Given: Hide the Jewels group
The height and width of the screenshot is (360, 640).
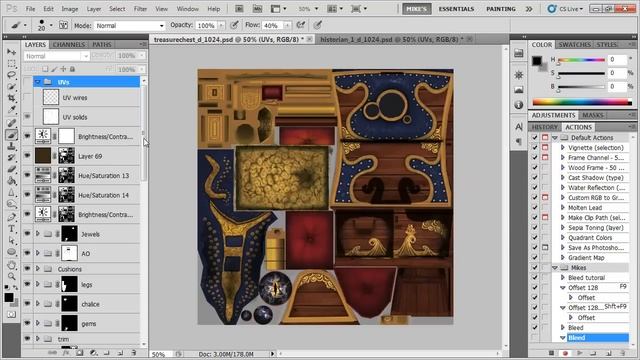Looking at the screenshot, I should point(27,234).
